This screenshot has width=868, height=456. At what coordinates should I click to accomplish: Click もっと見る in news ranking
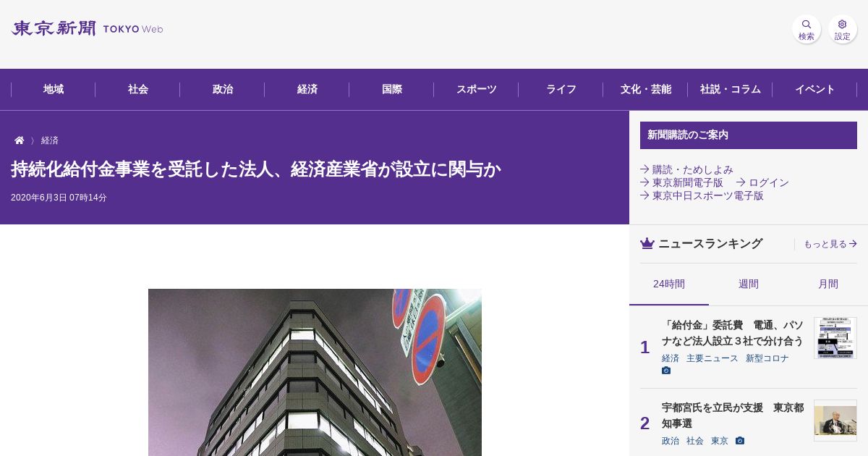[x=830, y=244]
